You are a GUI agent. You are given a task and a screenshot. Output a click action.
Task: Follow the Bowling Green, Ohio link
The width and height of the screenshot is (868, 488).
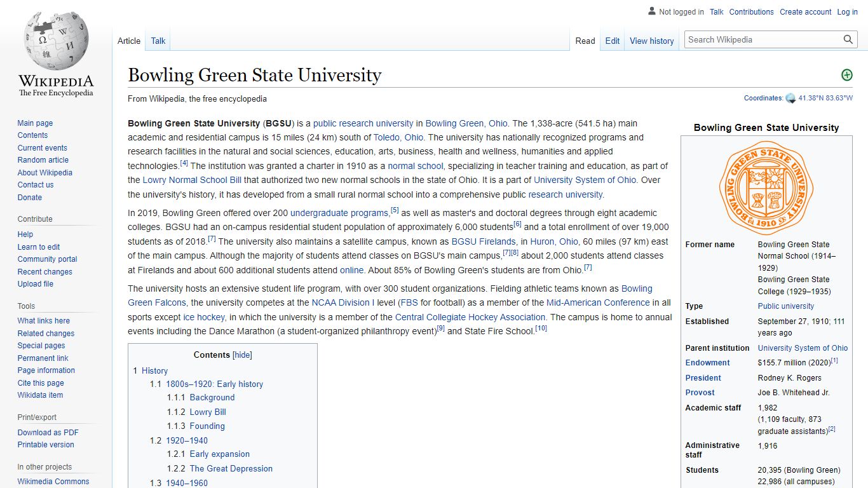[x=466, y=123]
